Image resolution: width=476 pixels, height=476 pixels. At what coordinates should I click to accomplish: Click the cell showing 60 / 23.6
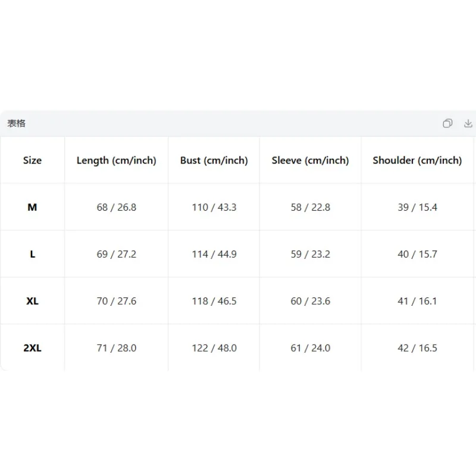pos(310,301)
